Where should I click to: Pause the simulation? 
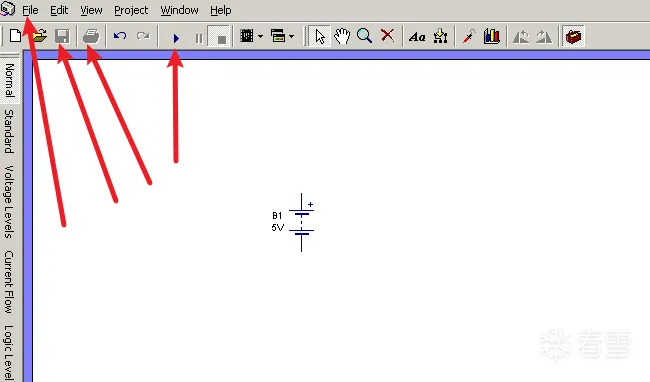point(199,39)
